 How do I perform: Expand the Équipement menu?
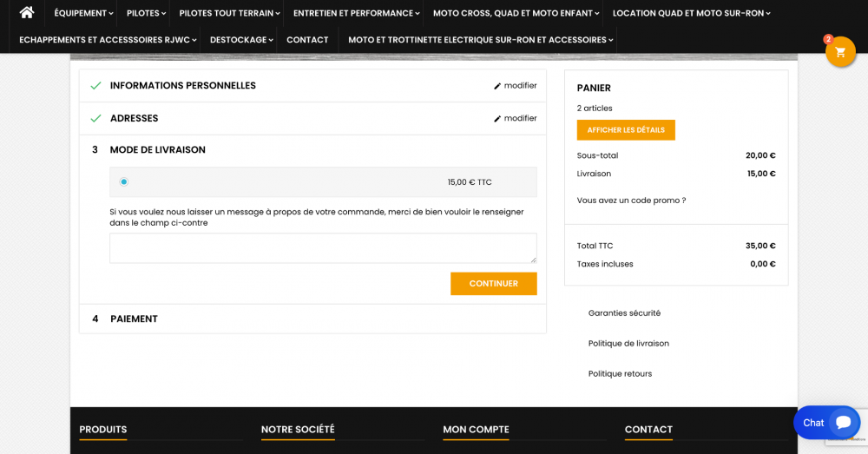[x=83, y=13]
